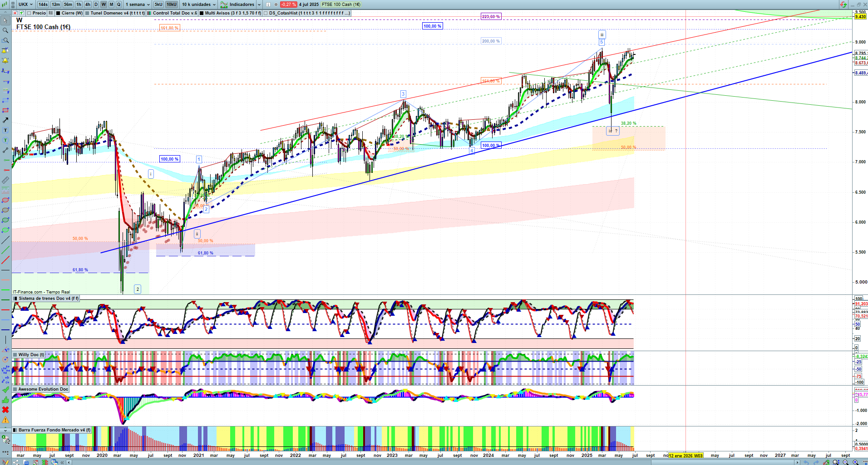Viewport: 868px width, 465px height.
Task: Select the blue horizontal line tool
Action: coord(5,330)
